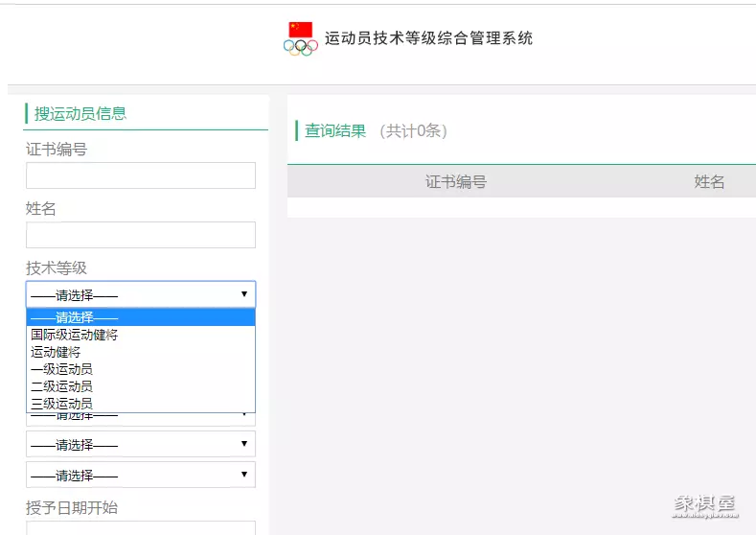Pick the 二级运动员 option
Viewport: 756px width, 535px height.
pos(61,386)
